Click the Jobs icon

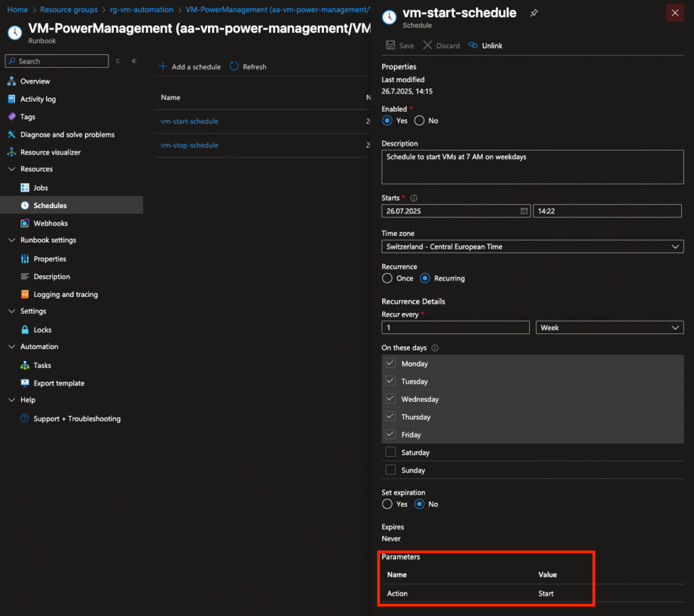click(x=25, y=188)
